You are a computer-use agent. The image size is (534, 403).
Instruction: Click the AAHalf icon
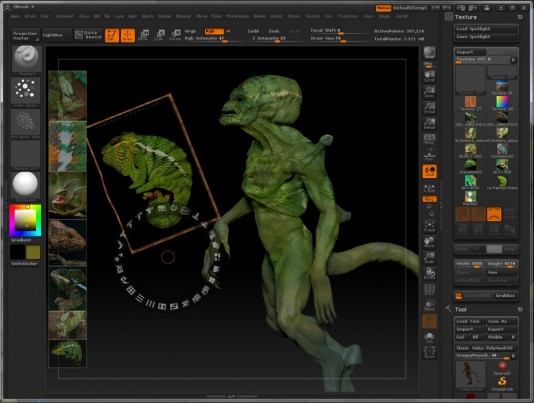point(429,123)
